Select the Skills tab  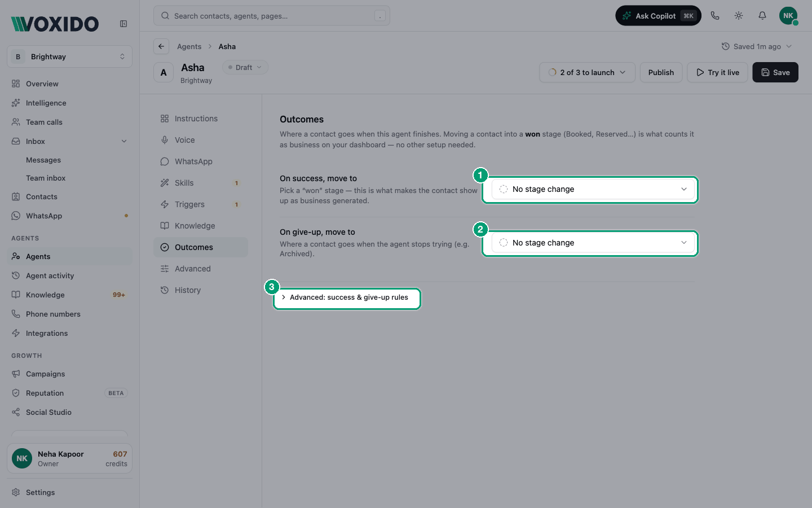coord(201,183)
